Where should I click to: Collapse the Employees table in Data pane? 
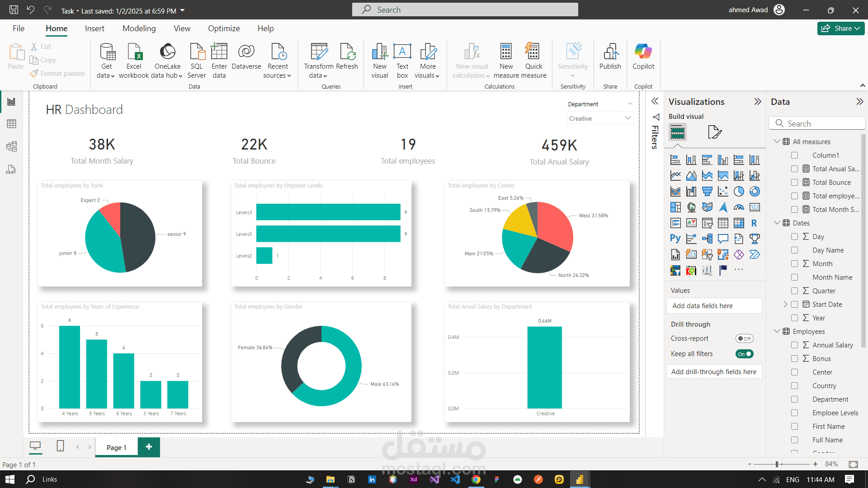(x=777, y=331)
